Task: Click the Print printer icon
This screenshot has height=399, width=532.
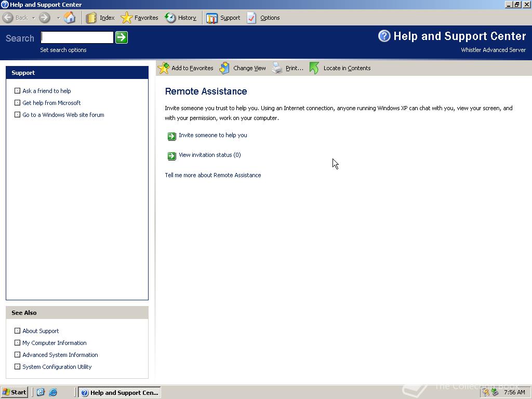Action: click(277, 68)
